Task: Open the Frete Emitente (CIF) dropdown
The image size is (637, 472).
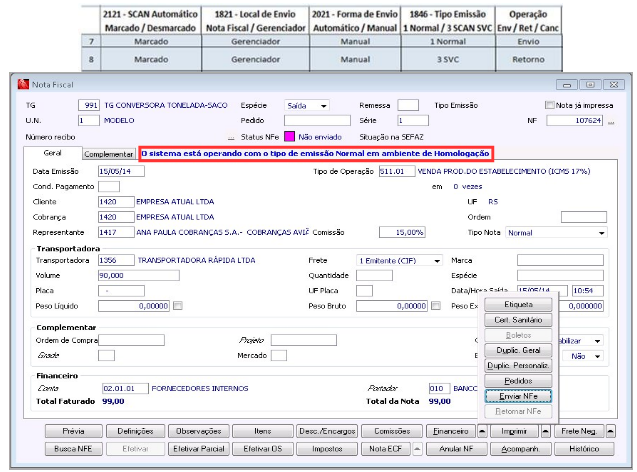Action: [399, 260]
